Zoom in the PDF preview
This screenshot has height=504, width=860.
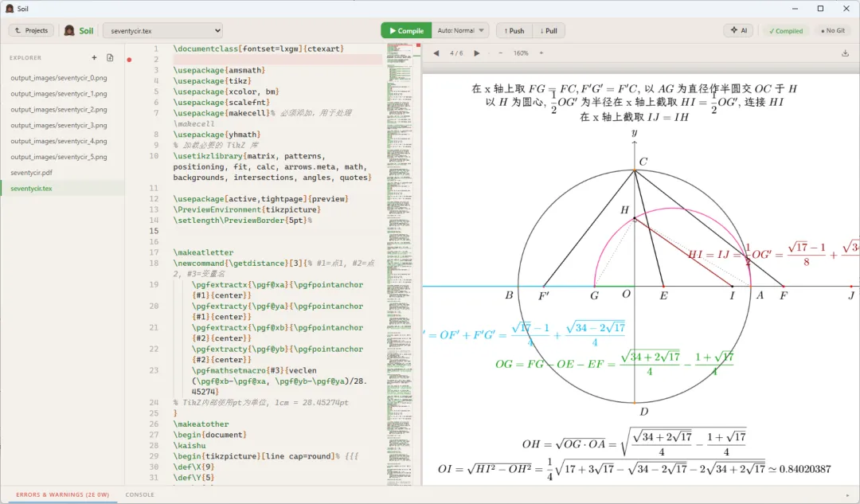click(541, 53)
